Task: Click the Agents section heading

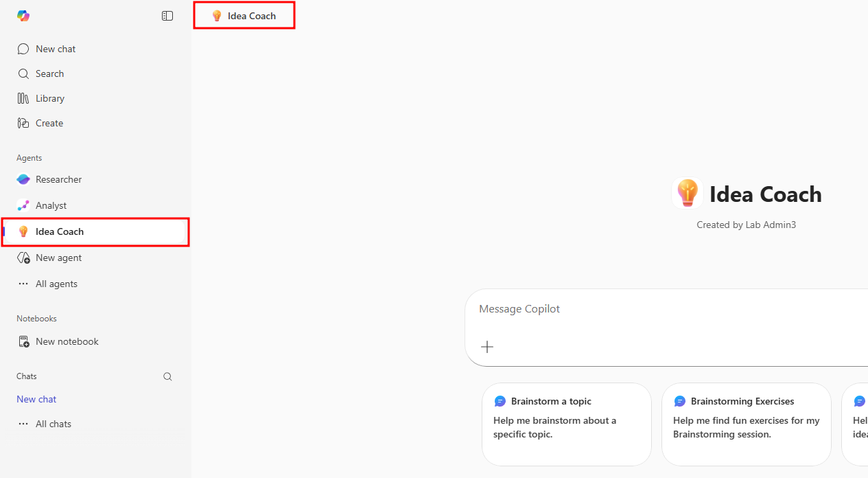Action: (x=30, y=158)
